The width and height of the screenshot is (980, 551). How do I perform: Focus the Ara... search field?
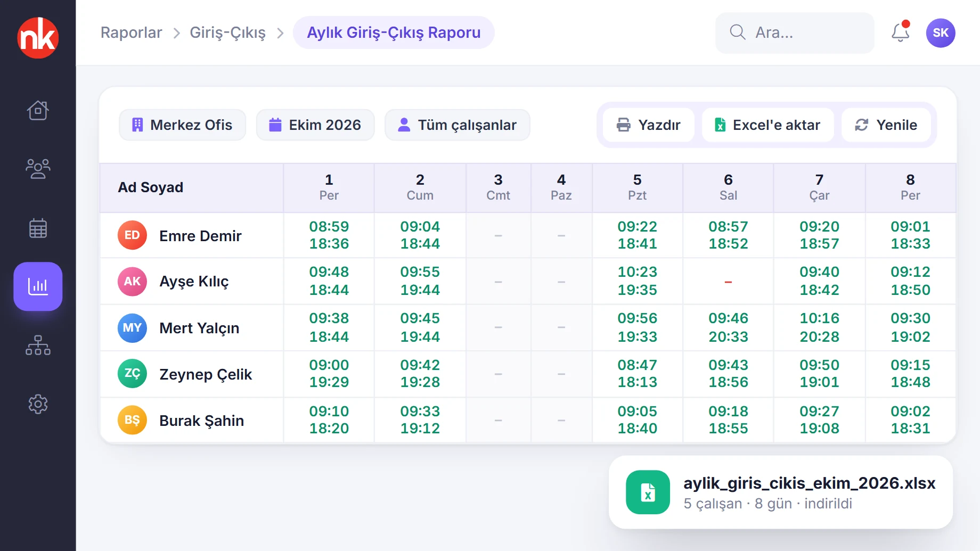click(795, 33)
